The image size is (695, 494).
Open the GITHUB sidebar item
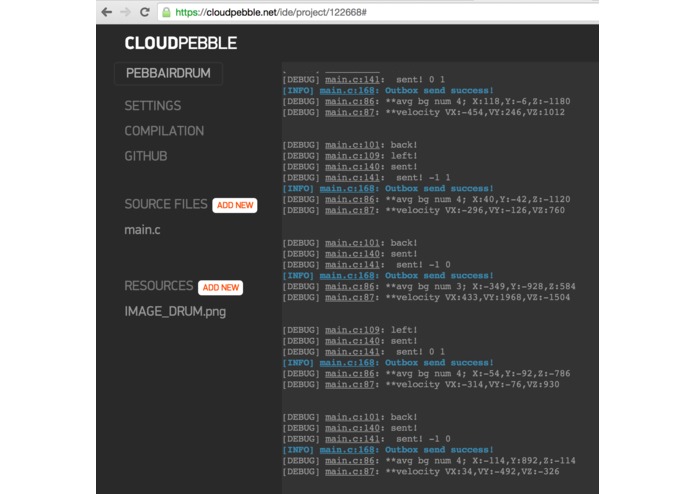(146, 156)
